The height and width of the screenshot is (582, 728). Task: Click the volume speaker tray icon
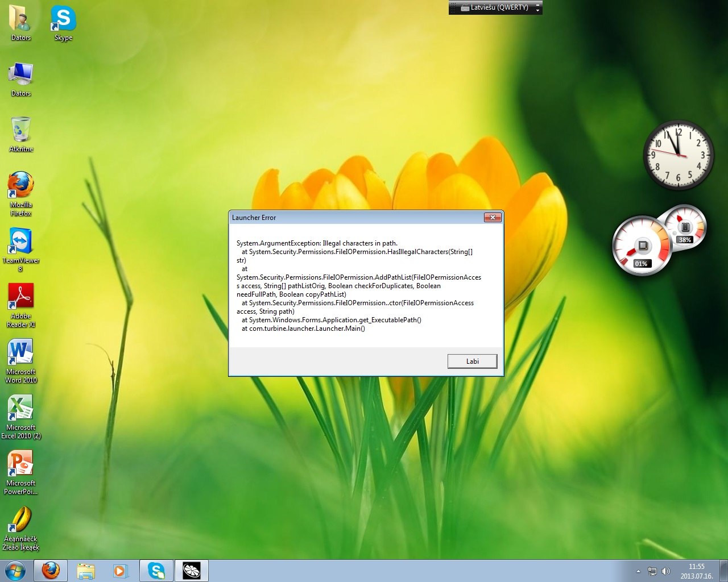[666, 571]
